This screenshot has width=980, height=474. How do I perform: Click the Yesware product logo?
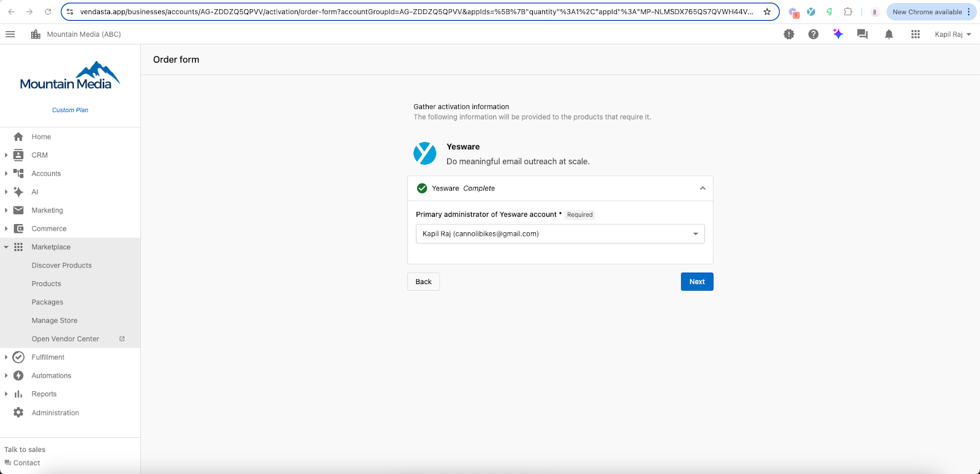(x=424, y=154)
